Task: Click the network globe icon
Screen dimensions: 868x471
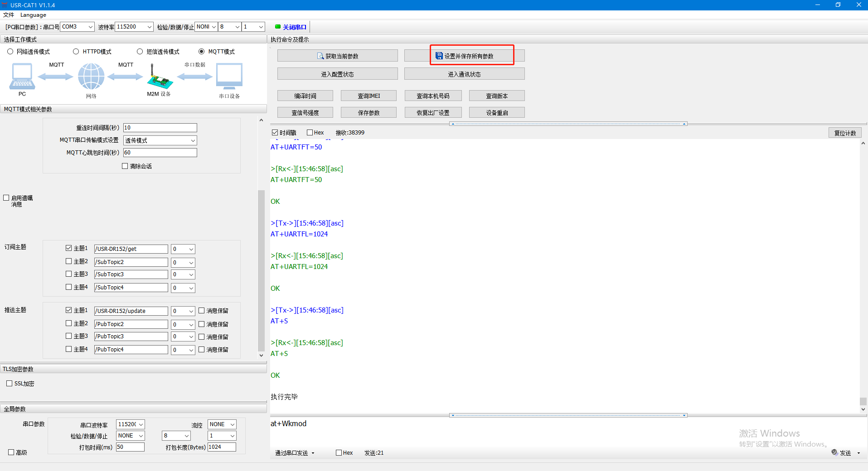Action: pos(91,76)
